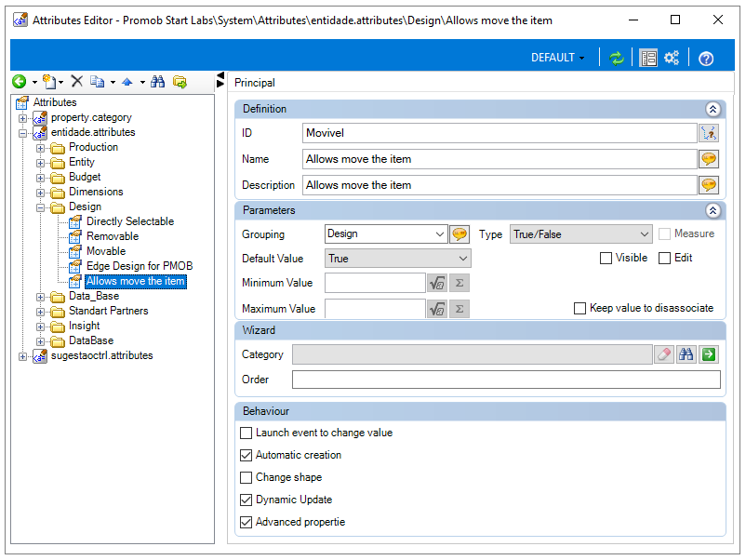Open the gears settings icon
This screenshot has width=746, height=560.
click(x=672, y=58)
